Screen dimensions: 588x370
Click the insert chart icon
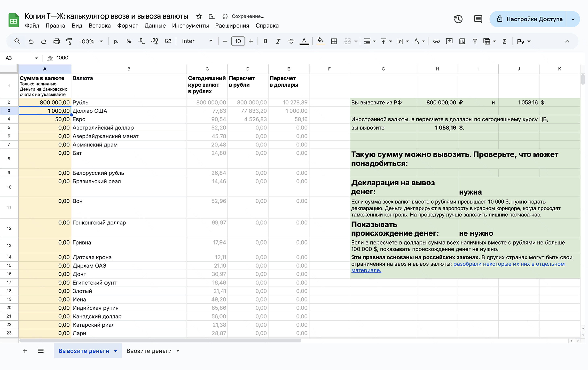click(462, 41)
